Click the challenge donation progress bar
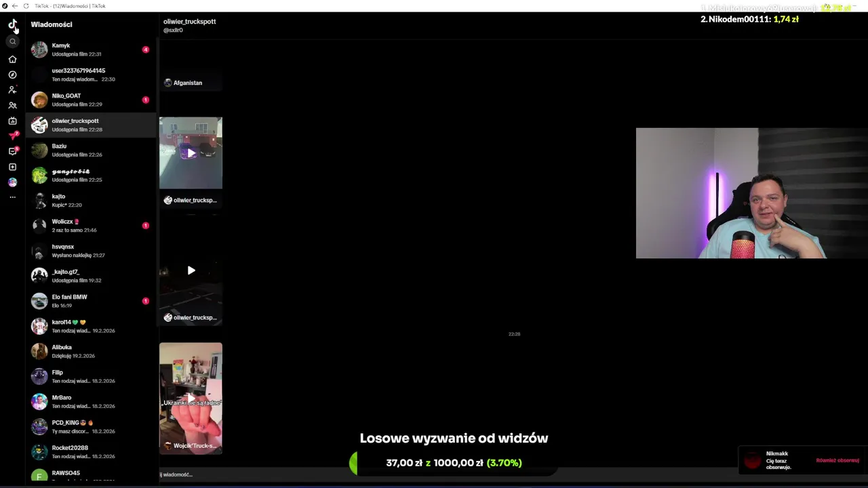This screenshot has height=488, width=868. coord(454,463)
